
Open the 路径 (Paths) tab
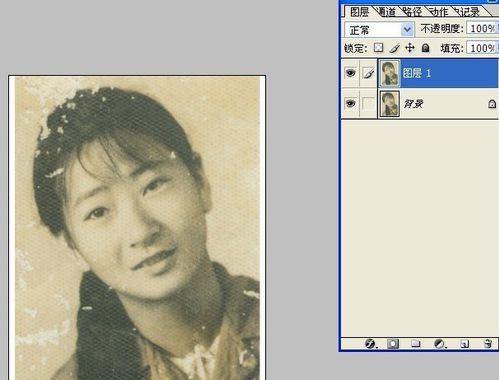click(413, 12)
